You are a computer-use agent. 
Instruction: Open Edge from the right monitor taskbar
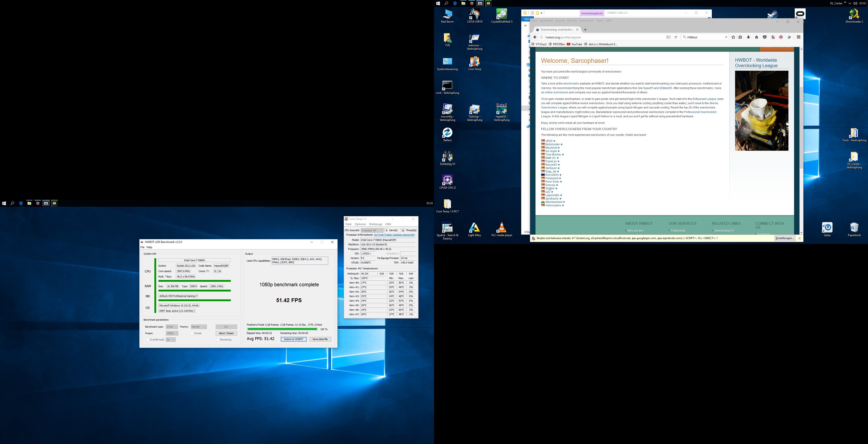click(x=455, y=3)
